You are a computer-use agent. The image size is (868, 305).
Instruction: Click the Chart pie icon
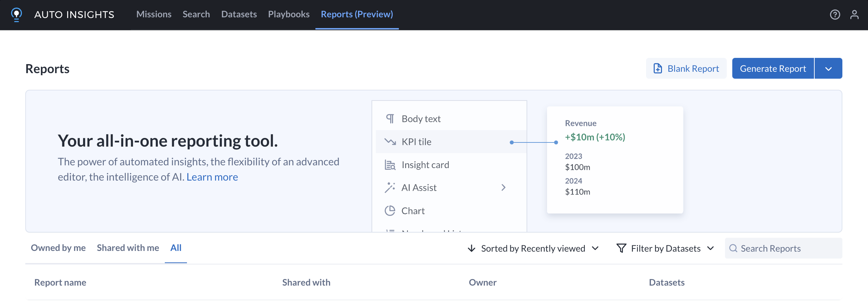point(390,211)
